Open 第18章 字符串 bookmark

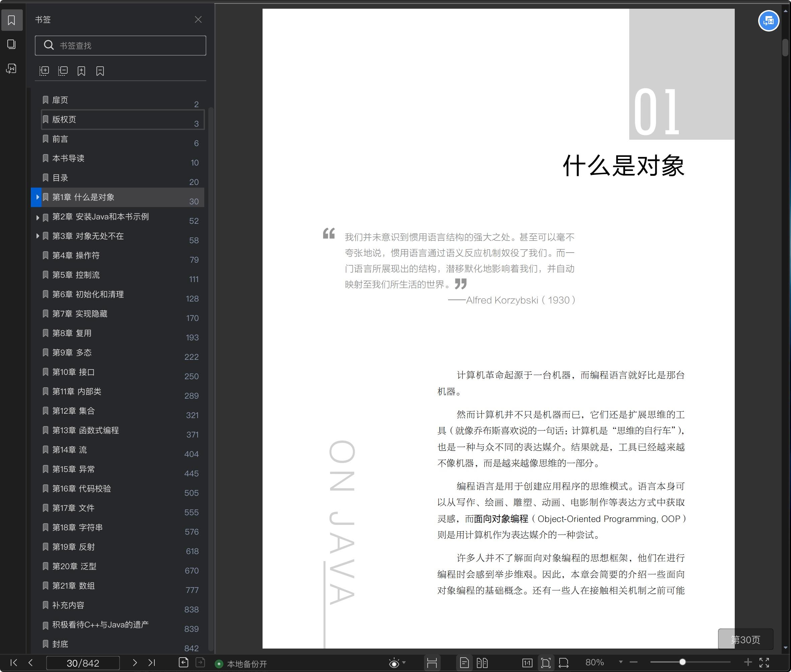click(123, 528)
